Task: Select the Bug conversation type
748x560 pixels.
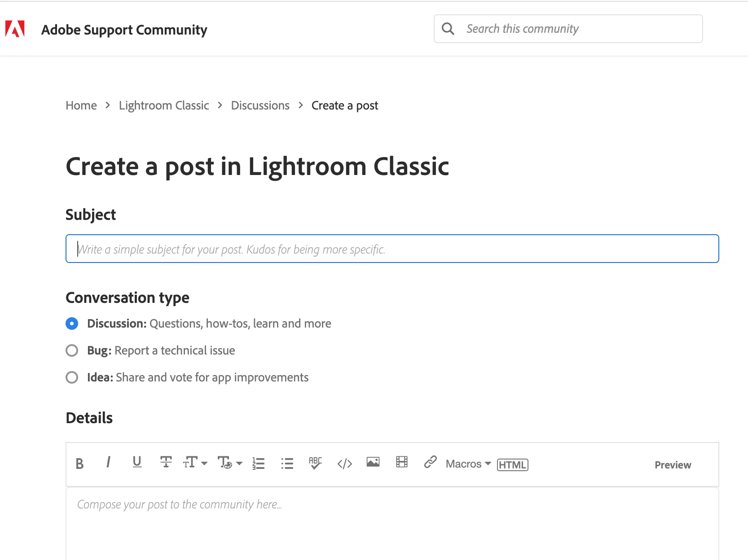Action: point(72,350)
